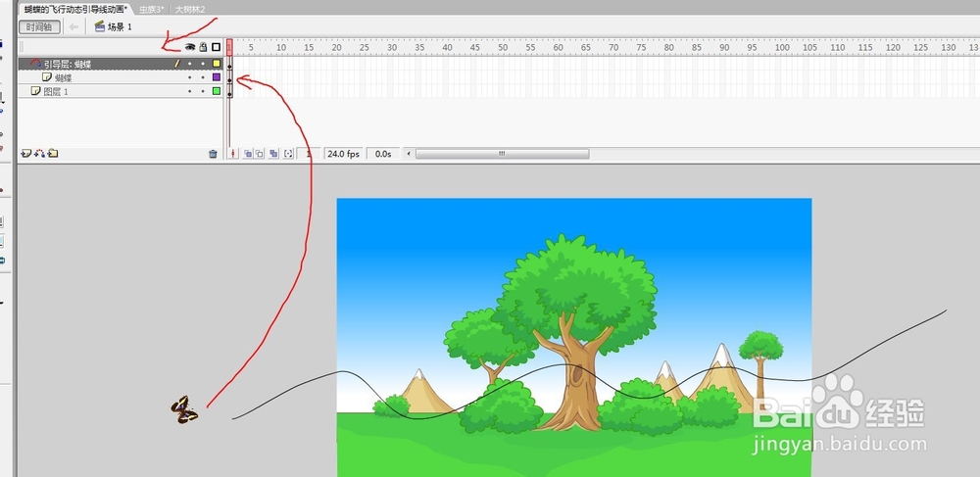Viewport: 980px width, 477px height.
Task: Click the timeline horizontal scrollbar thumb
Action: tap(502, 154)
